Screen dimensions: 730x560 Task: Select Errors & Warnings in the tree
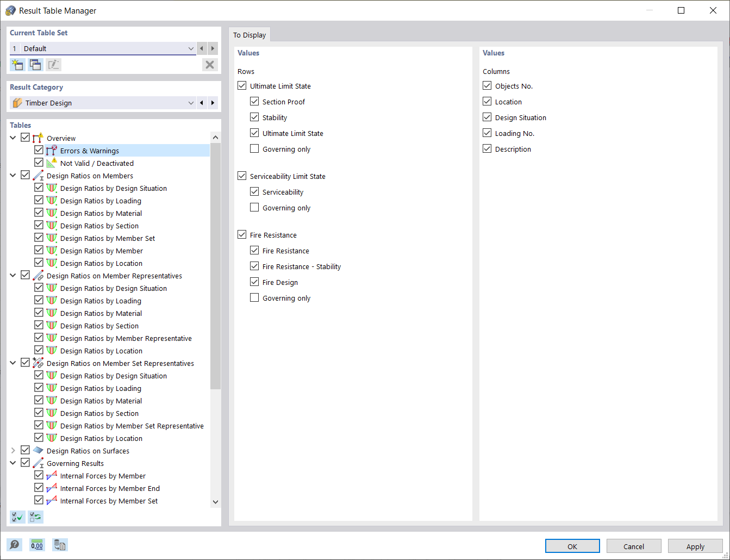click(90, 150)
